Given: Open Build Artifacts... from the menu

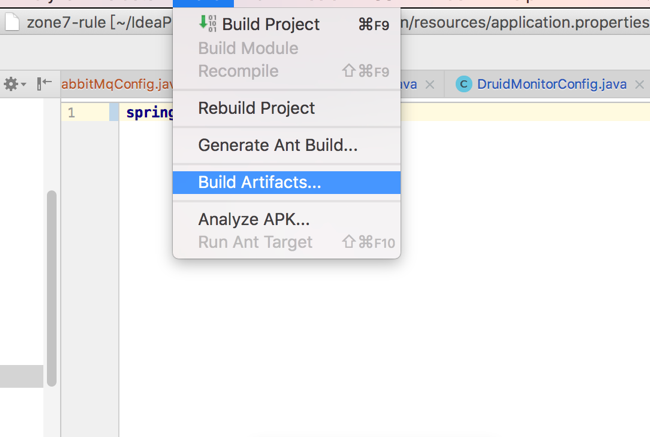Looking at the screenshot, I should (x=259, y=182).
